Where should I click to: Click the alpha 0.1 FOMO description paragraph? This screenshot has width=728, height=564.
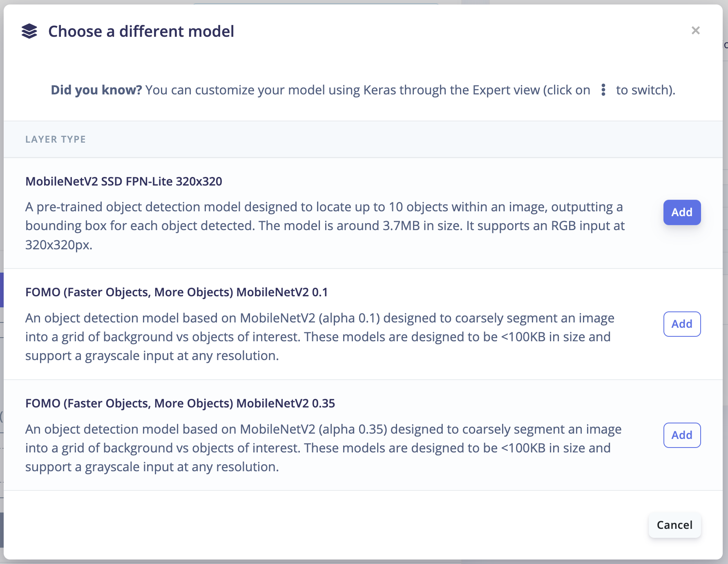click(x=320, y=337)
